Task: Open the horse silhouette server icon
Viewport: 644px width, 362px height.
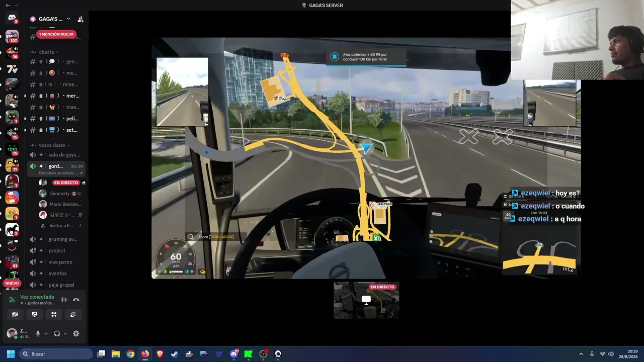Action: [x=12, y=230]
